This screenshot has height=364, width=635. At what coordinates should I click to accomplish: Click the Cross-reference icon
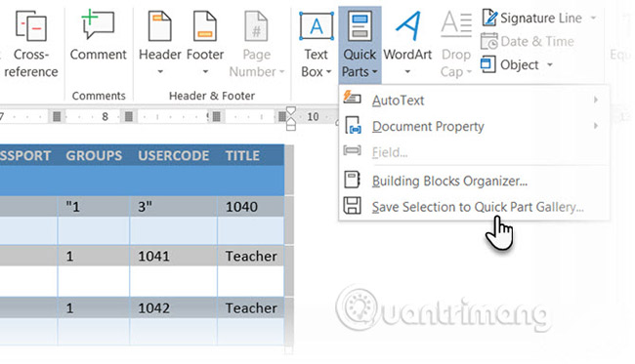(31, 26)
